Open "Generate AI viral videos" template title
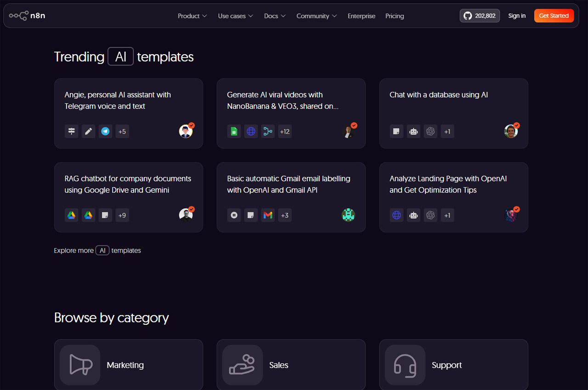The height and width of the screenshot is (390, 588). coord(283,100)
